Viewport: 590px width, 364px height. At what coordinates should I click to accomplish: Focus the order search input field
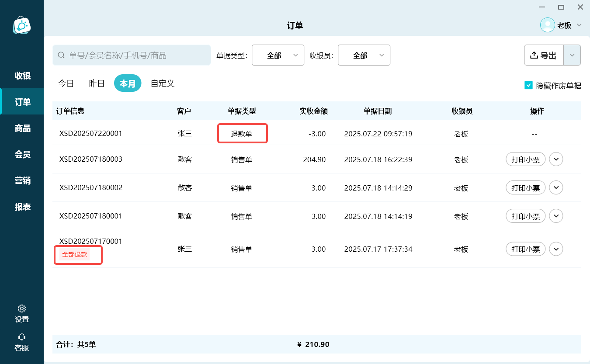tap(132, 55)
